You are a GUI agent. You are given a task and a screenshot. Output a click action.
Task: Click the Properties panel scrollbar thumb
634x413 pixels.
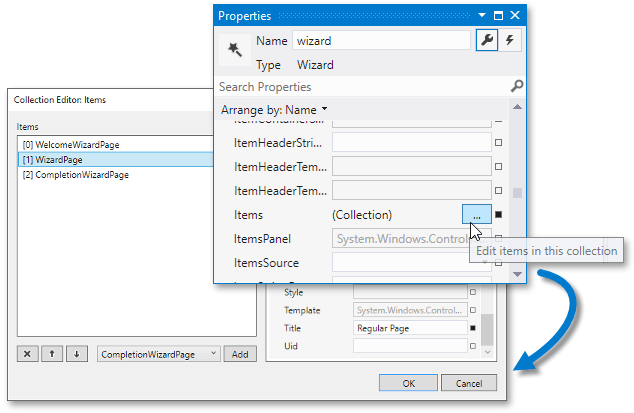click(517, 193)
